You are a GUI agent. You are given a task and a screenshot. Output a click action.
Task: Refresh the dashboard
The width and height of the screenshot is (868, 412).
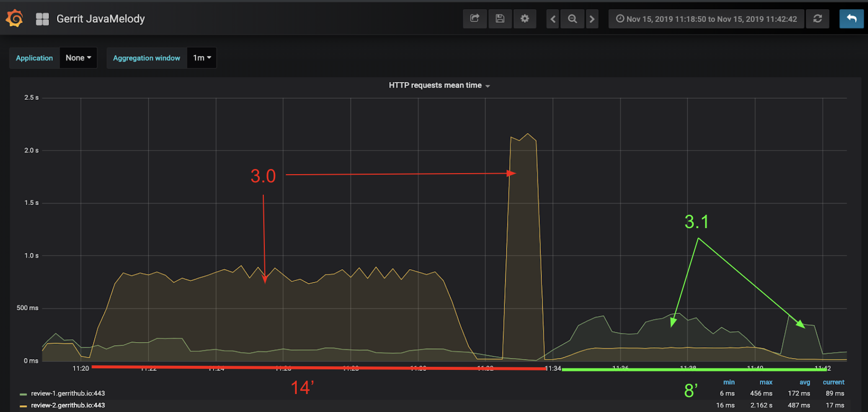click(x=817, y=19)
